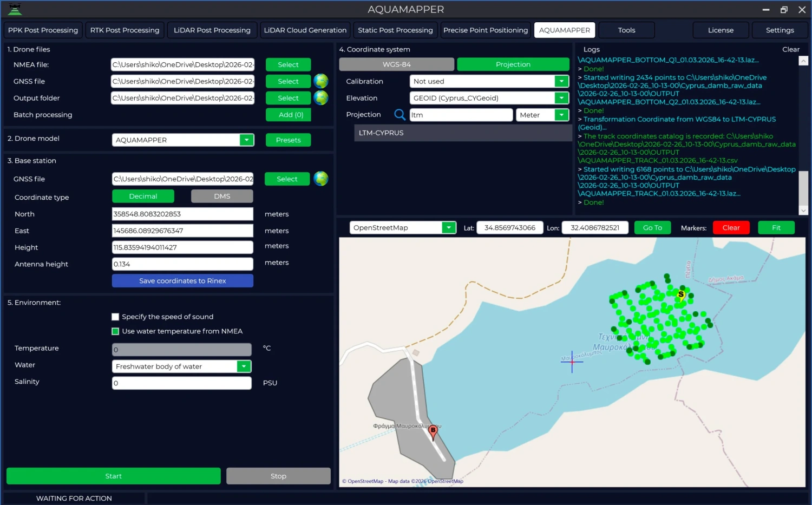The image size is (812, 505).
Task: Click the NMEA file path field
Action: (182, 64)
